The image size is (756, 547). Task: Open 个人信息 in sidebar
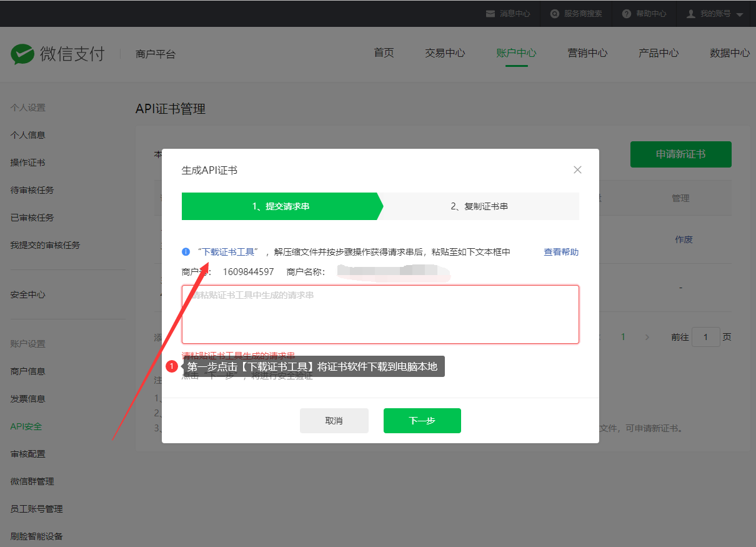27,135
